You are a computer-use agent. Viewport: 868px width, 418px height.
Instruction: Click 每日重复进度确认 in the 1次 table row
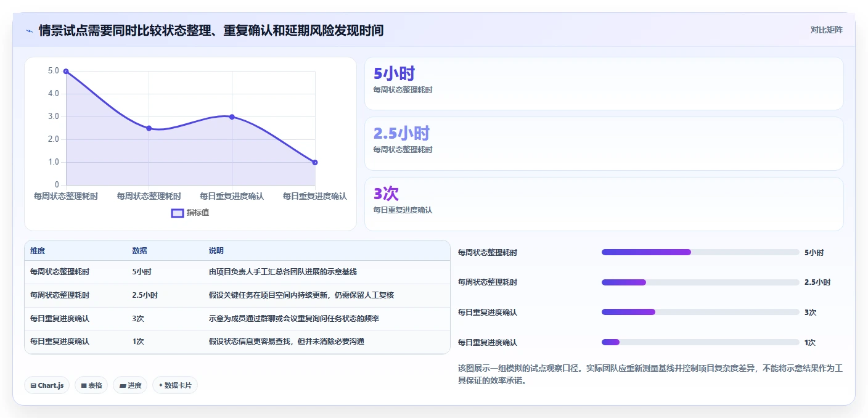tap(60, 342)
